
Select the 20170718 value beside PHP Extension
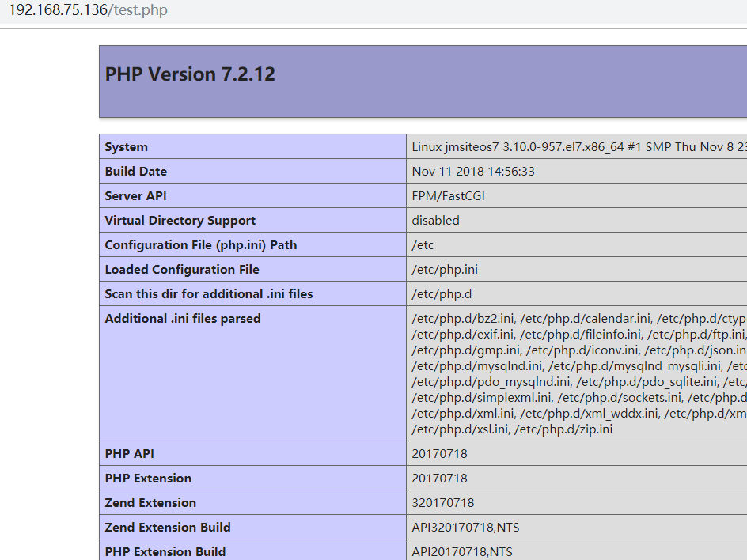tap(439, 478)
